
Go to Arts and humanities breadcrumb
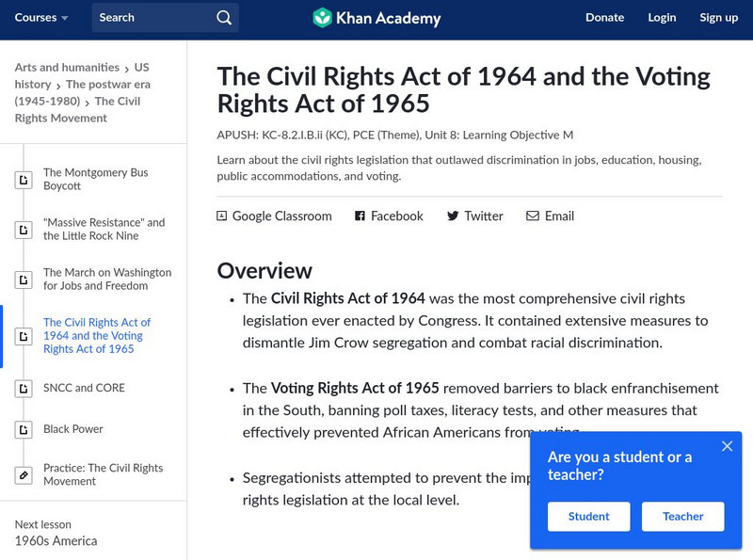coord(67,68)
